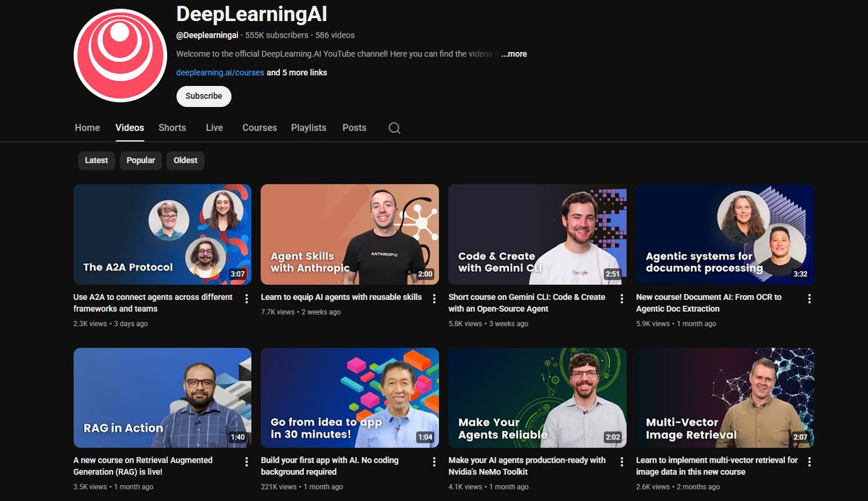Click title 'Make your AI agents production-ready with Nvidia's NeMo'
This screenshot has width=868, height=501.
527,466
